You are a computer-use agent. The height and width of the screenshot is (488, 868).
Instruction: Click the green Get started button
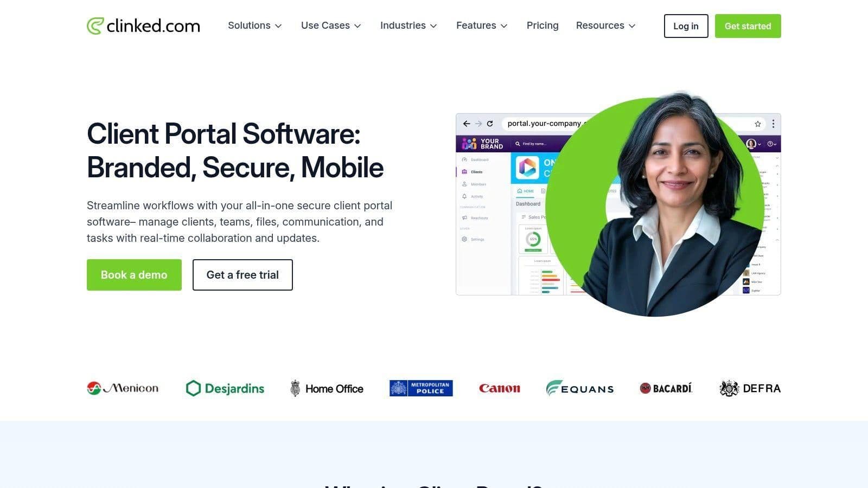pyautogui.click(x=748, y=26)
